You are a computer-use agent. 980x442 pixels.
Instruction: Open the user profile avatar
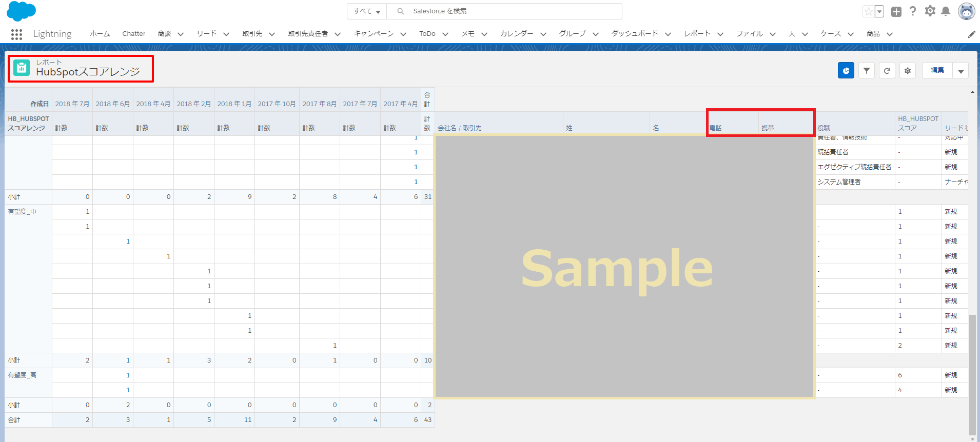[x=966, y=11]
